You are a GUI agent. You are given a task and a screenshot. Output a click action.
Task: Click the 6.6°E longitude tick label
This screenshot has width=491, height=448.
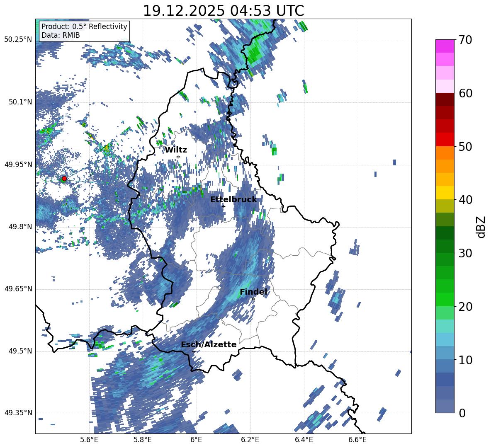point(357,440)
